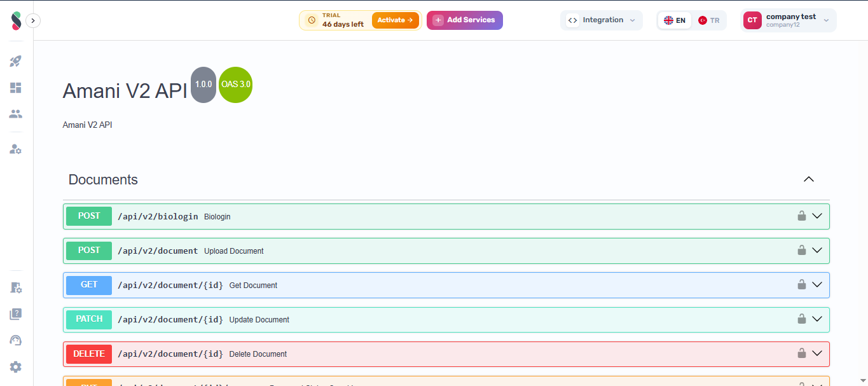
Task: Click the lock icon on Biologin row
Action: point(802,216)
